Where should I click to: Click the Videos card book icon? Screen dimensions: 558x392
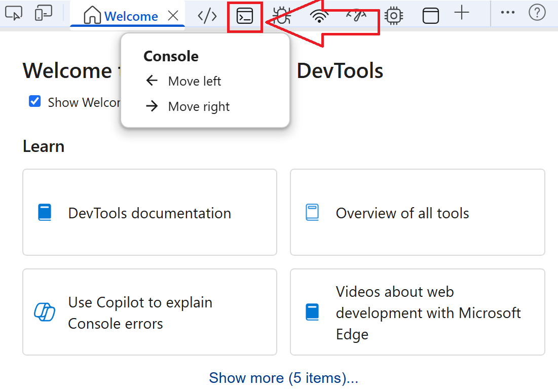[313, 312]
